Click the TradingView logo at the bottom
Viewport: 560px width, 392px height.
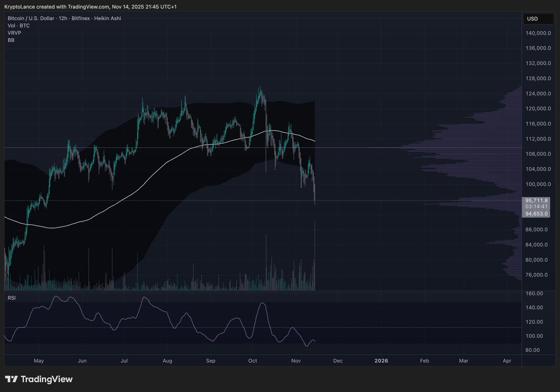coord(39,379)
